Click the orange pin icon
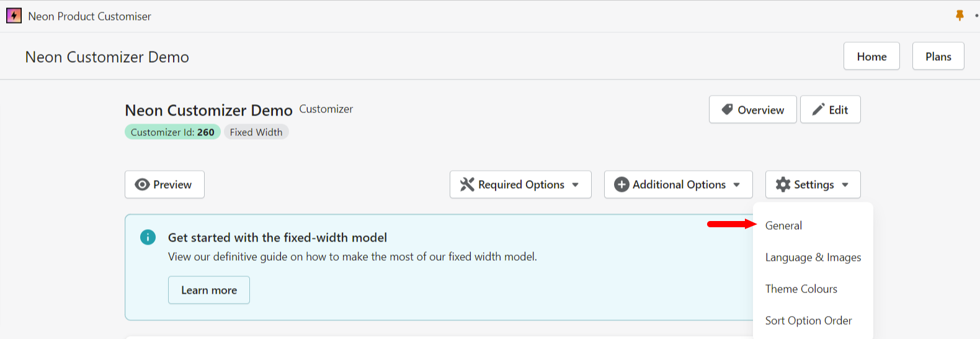 960,16
